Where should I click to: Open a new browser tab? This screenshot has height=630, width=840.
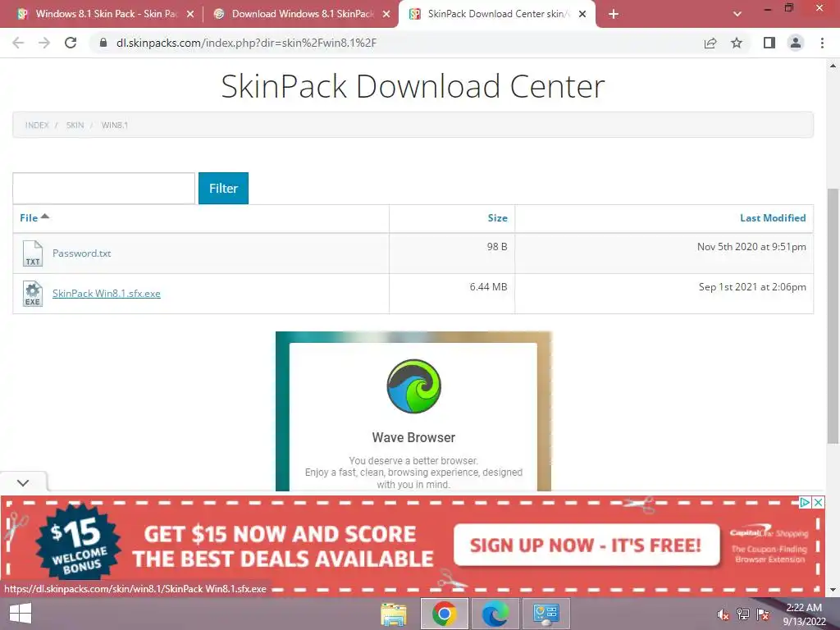(x=614, y=15)
